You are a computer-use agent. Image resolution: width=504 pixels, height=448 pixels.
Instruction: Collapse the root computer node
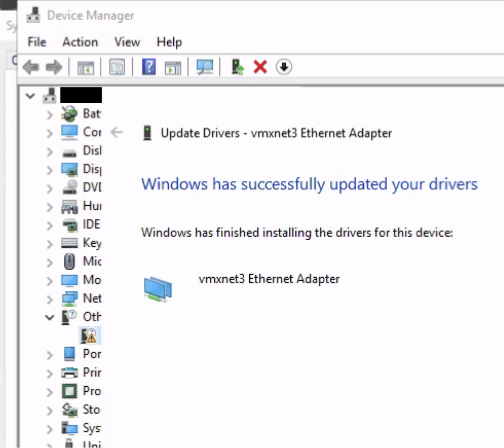tap(30, 96)
